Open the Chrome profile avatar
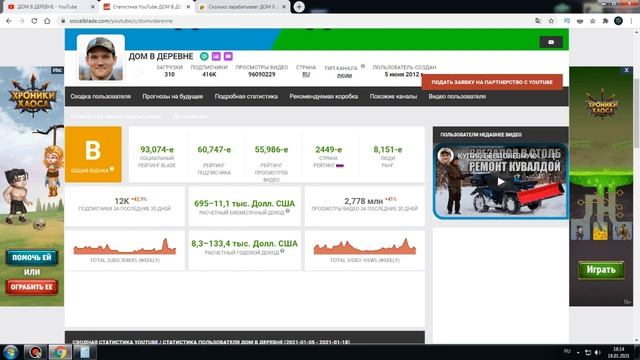 [618, 21]
